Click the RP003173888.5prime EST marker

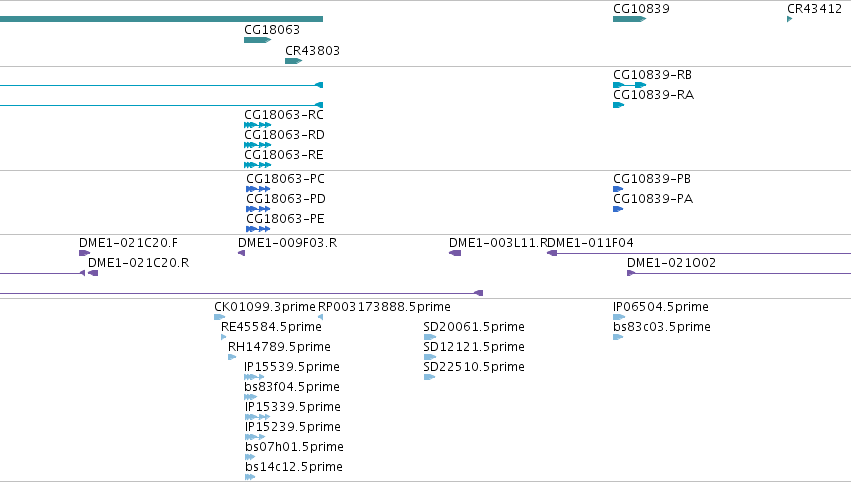click(x=320, y=317)
